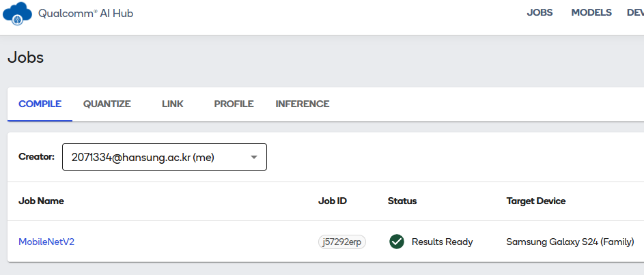The width and height of the screenshot is (644, 275).
Task: Click the Job ID column header
Action: click(x=333, y=201)
